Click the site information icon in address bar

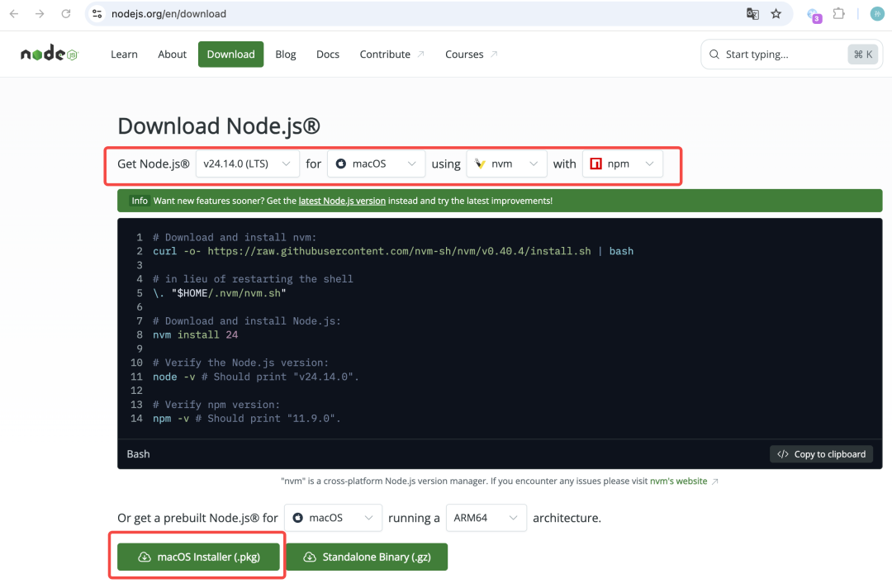(97, 14)
